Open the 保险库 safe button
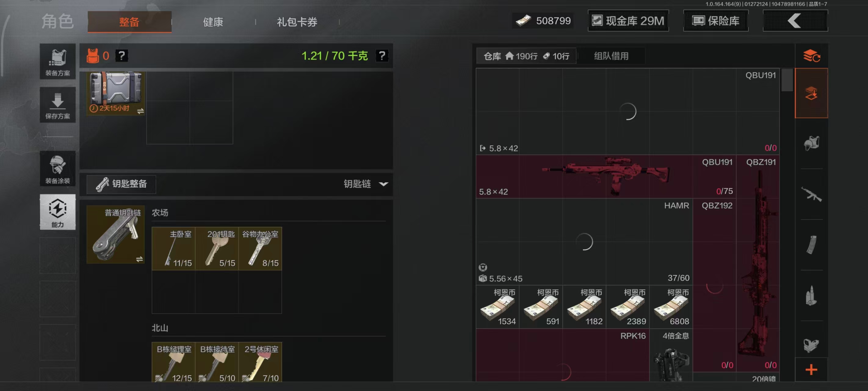The image size is (868, 391). click(x=716, y=21)
